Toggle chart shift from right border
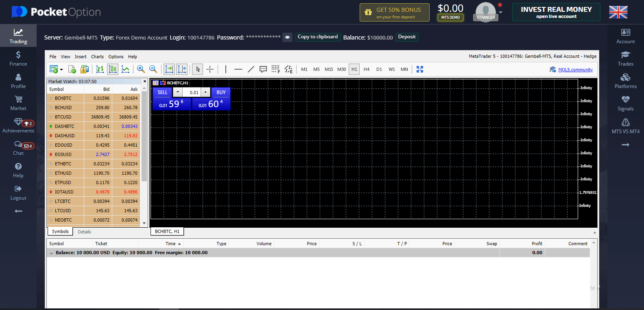The height and width of the screenshot is (310, 644). pyautogui.click(x=182, y=69)
